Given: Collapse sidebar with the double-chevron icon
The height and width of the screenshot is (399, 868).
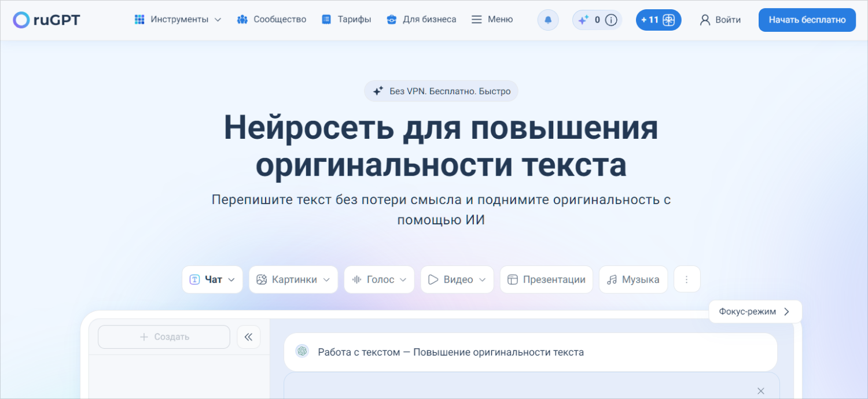Looking at the screenshot, I should pyautogui.click(x=249, y=337).
